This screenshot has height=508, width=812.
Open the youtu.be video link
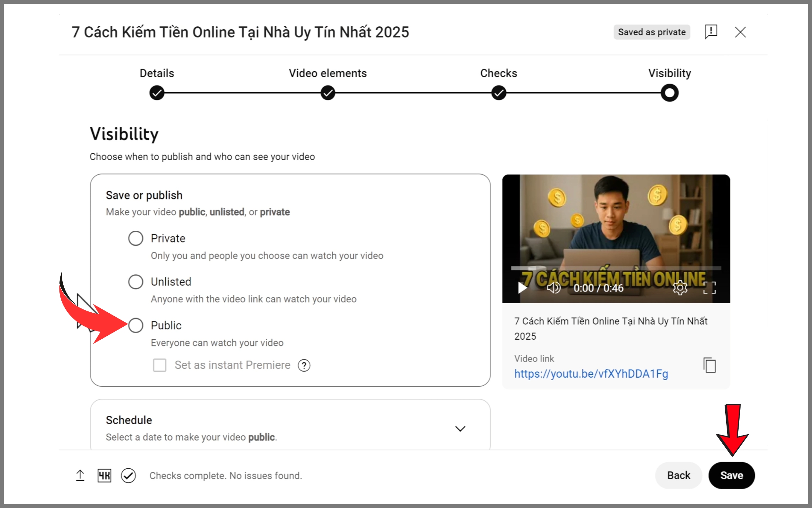[x=591, y=374]
